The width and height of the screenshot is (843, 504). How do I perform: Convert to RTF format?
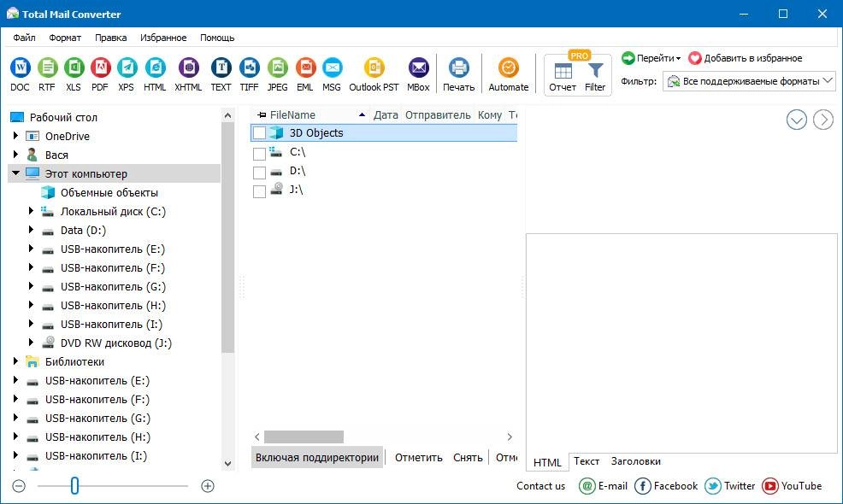click(47, 74)
